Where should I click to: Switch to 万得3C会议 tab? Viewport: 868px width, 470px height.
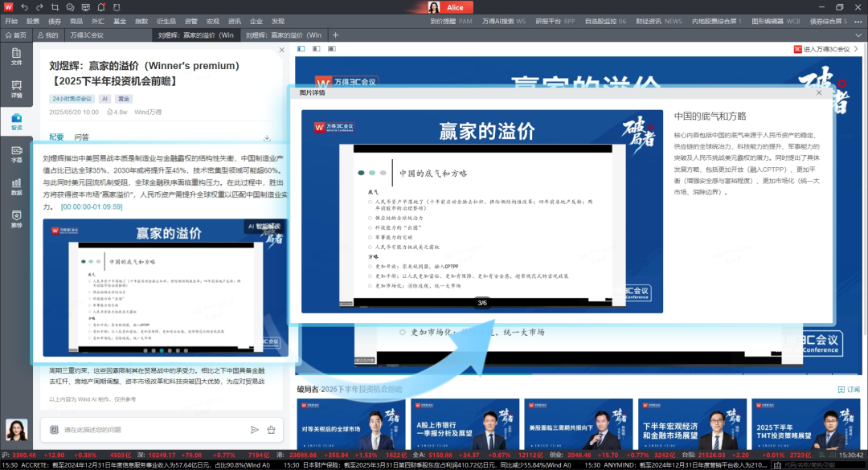click(87, 35)
